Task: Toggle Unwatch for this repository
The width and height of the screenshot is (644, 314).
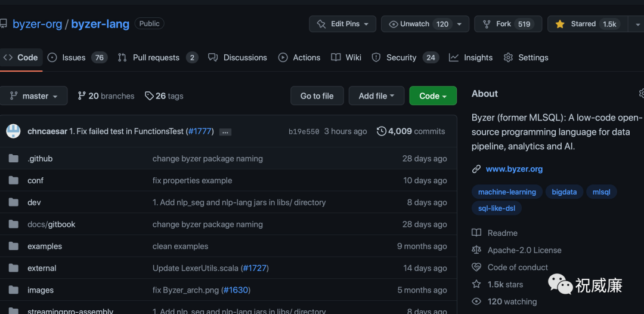Action: (x=417, y=24)
